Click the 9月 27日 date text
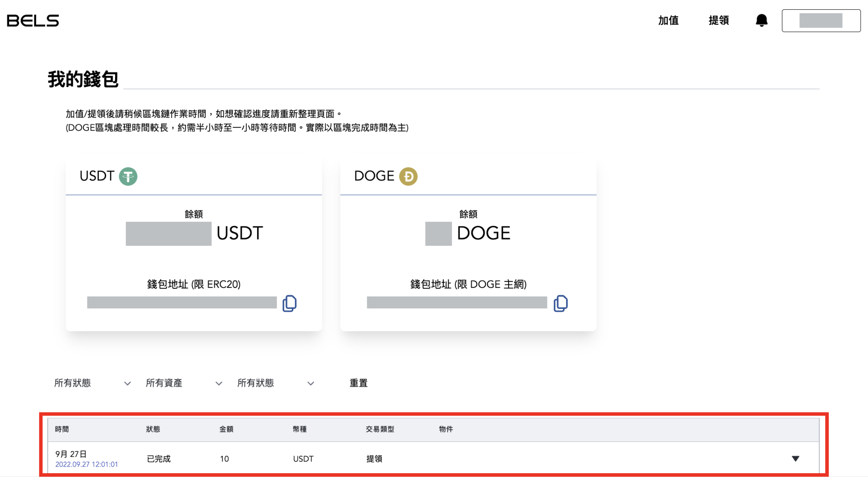This screenshot has height=477, width=868. (x=71, y=454)
